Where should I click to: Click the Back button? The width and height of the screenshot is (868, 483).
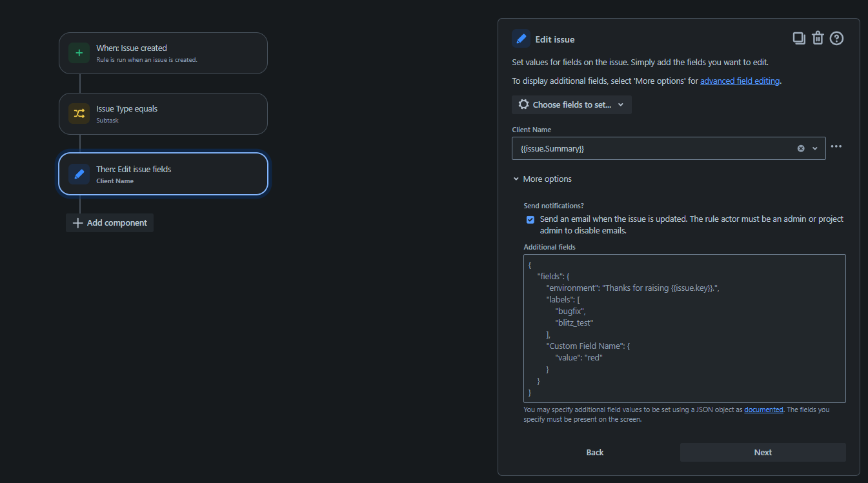coord(594,452)
